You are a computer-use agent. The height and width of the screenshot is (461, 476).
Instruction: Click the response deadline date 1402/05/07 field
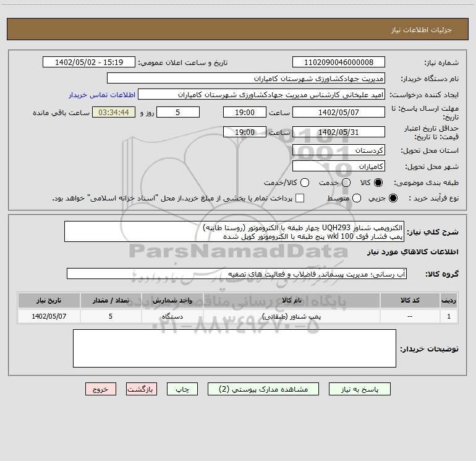coord(339,112)
